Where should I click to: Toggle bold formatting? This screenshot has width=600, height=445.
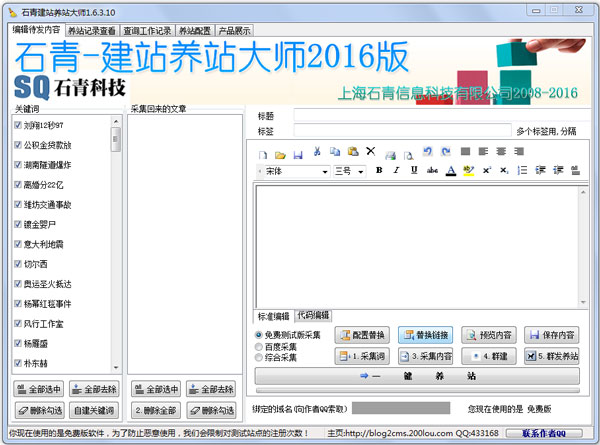click(x=379, y=170)
